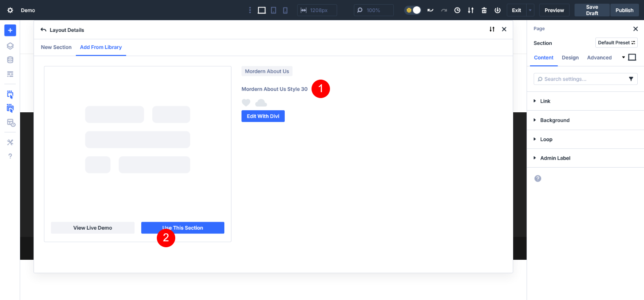Switch to the Design tab
This screenshot has width=644, height=300.
coord(570,58)
